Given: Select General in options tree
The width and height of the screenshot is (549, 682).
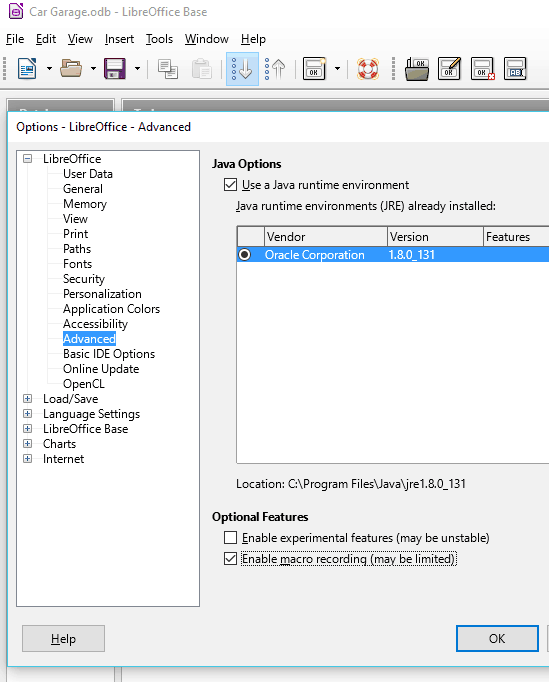Looking at the screenshot, I should [83, 189].
